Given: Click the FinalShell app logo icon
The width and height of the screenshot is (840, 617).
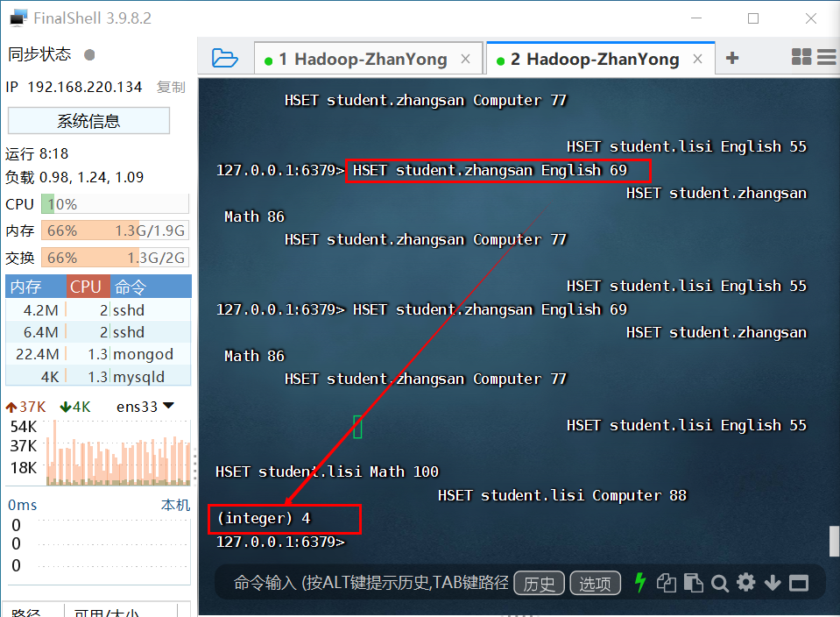Looking at the screenshot, I should 18,18.
